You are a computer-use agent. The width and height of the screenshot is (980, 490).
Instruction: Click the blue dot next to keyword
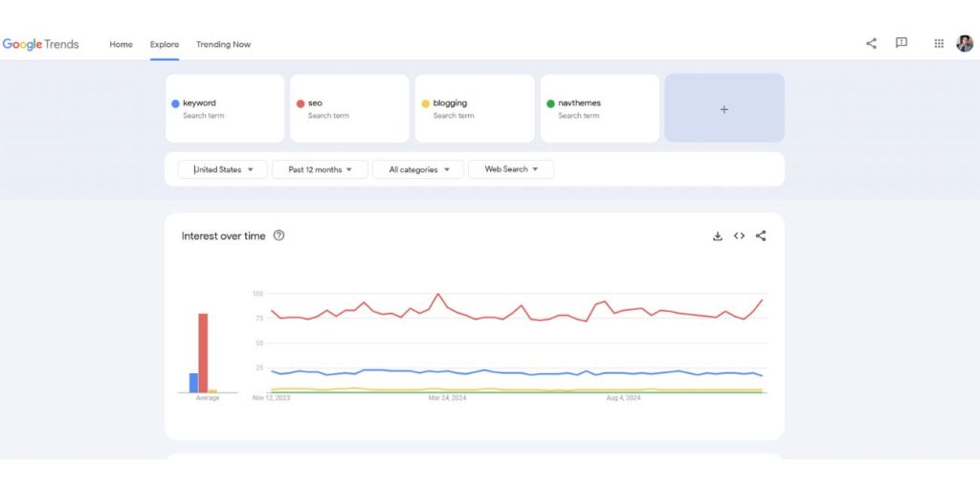[x=176, y=103]
